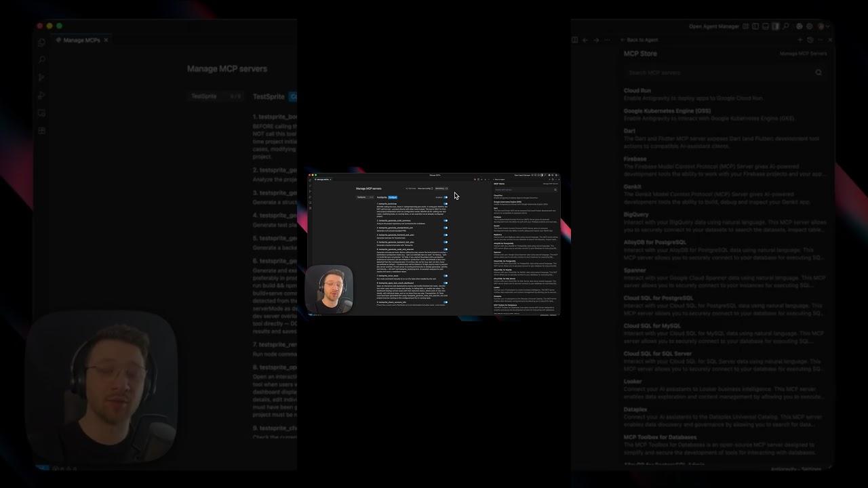This screenshot has width=868, height=488.
Task: Toggle testsprite_rerun_tests switch in small window
Action: click(x=446, y=276)
